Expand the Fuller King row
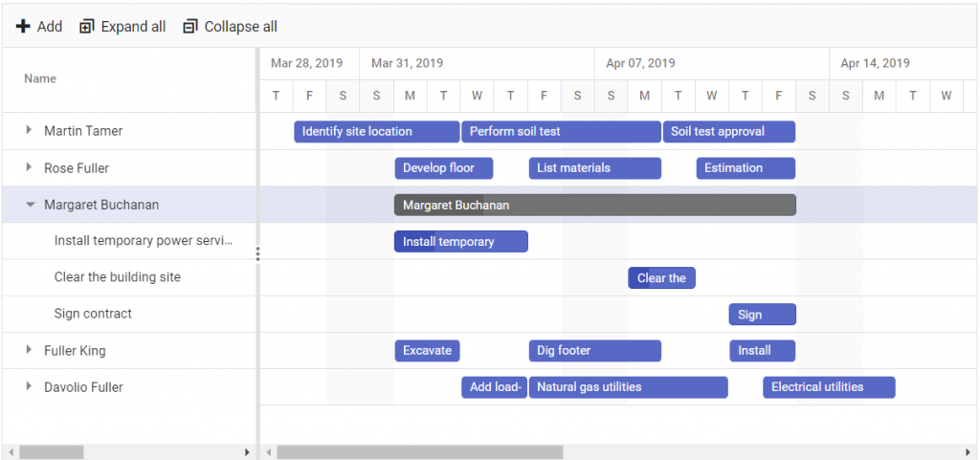This screenshot has height=460, width=980. pos(28,349)
